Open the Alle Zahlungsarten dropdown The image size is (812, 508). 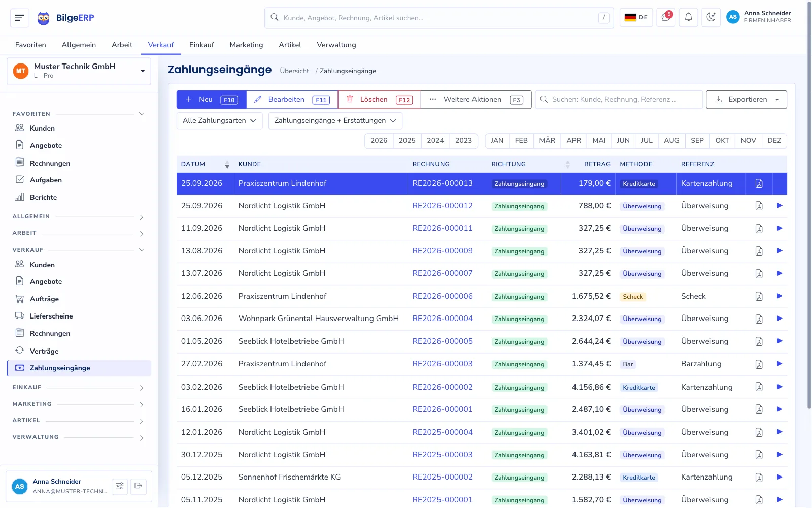219,121
